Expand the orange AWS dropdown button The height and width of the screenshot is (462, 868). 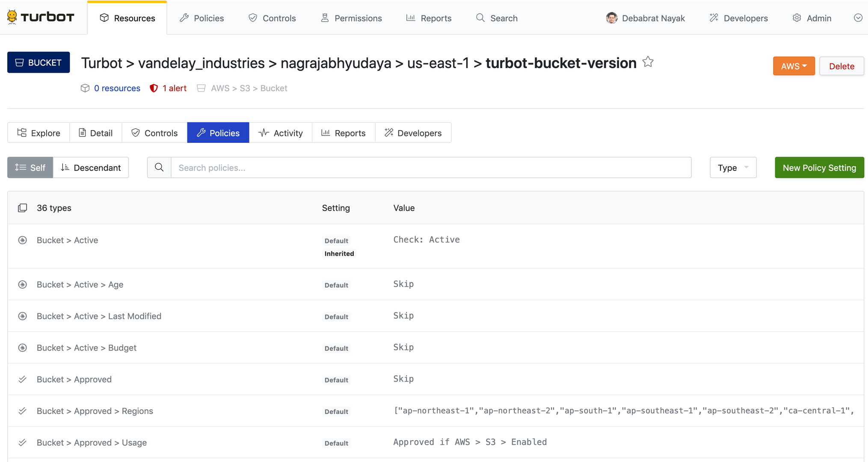click(x=794, y=66)
